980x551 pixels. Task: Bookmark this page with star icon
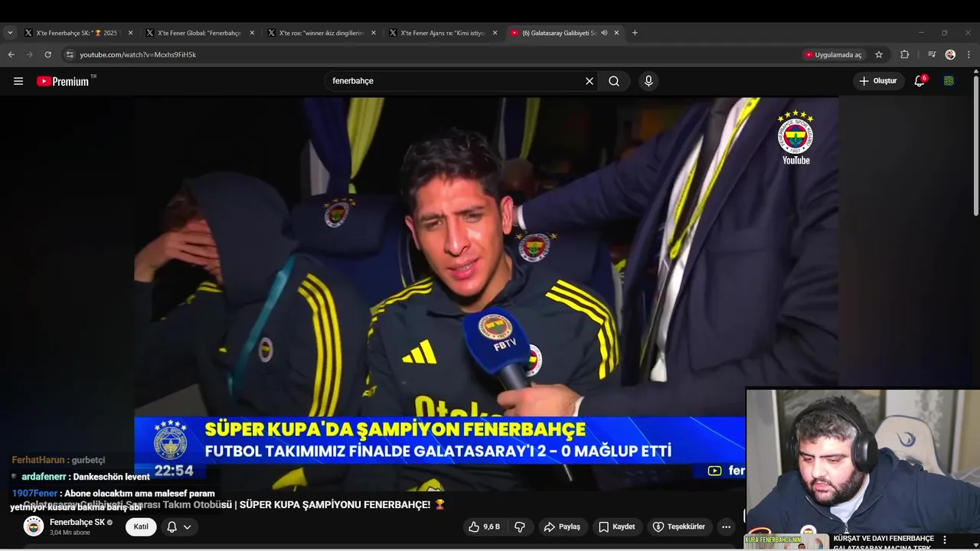(x=879, y=55)
